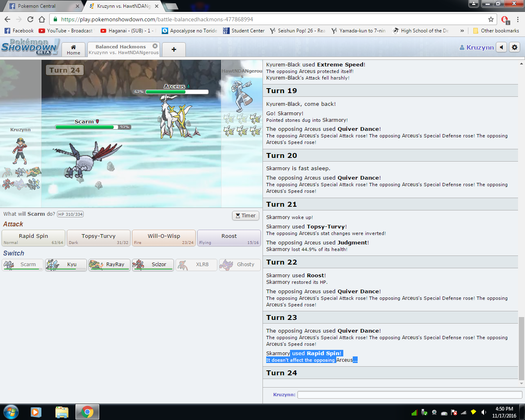Type in the battle chat input box
Image resolution: width=525 pixels, height=420 pixels.
click(409, 395)
